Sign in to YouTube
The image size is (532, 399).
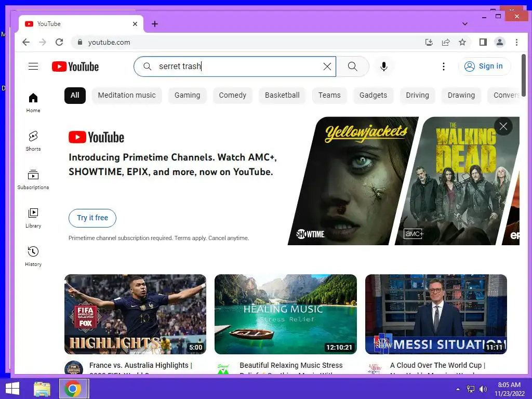pos(484,66)
